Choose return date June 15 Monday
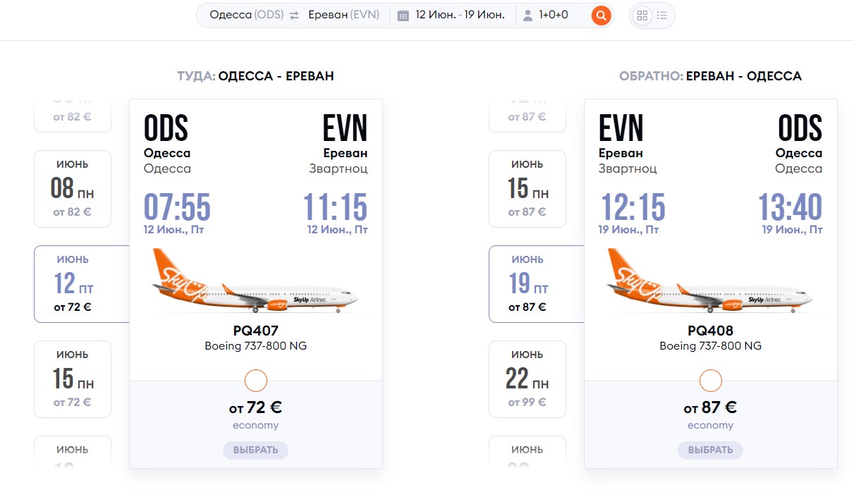This screenshot has height=504, width=854. tap(527, 189)
